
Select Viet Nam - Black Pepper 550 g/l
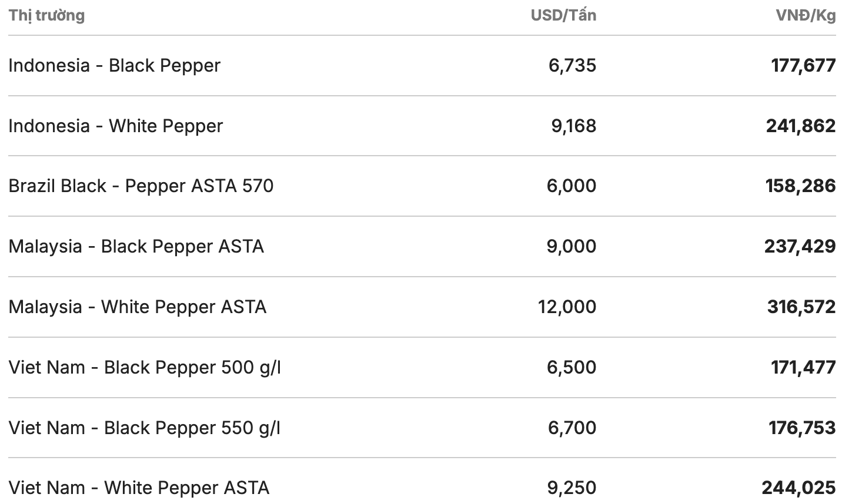pos(145,428)
